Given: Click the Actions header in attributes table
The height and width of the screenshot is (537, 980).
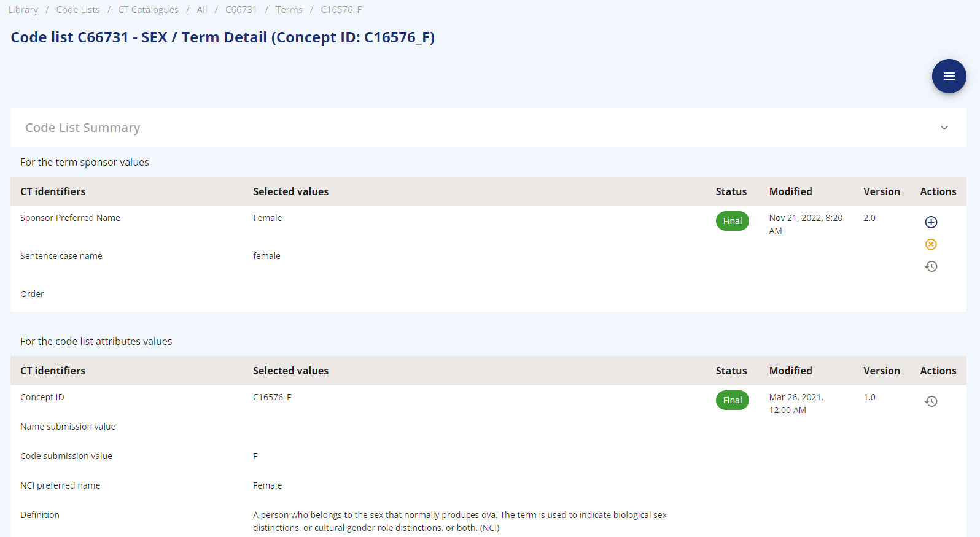Looking at the screenshot, I should click(938, 371).
